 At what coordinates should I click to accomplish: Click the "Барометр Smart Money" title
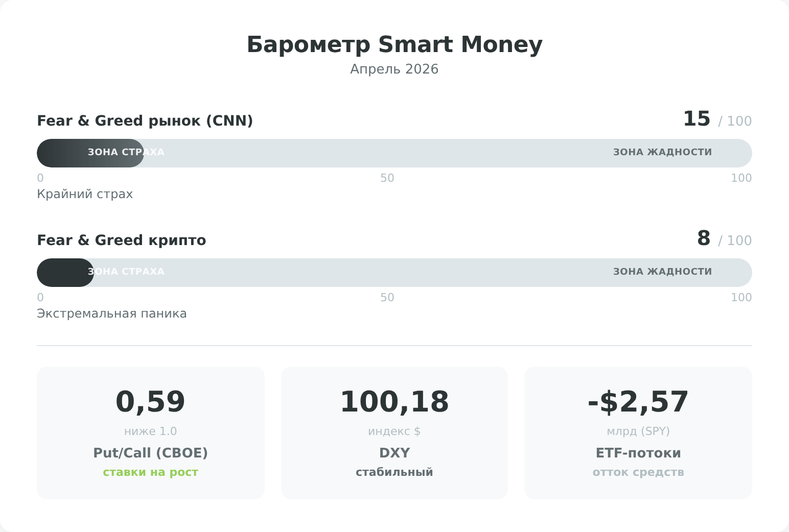click(394, 44)
